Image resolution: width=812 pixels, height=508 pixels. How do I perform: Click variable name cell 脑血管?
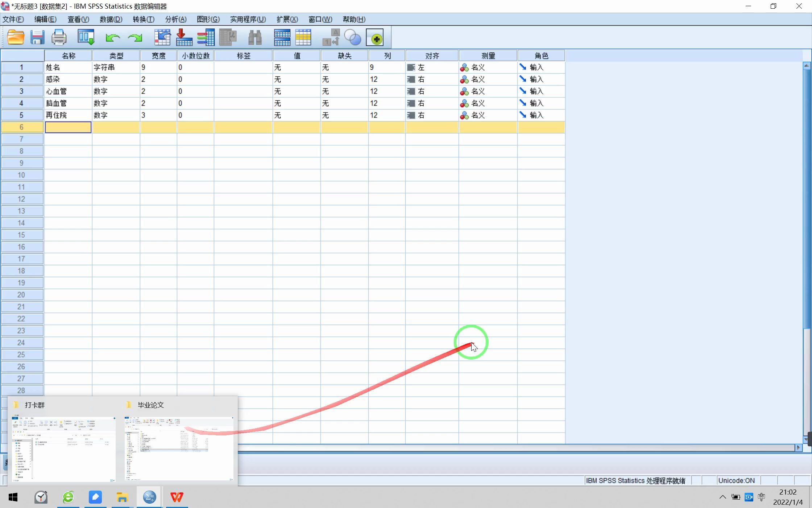(x=68, y=103)
